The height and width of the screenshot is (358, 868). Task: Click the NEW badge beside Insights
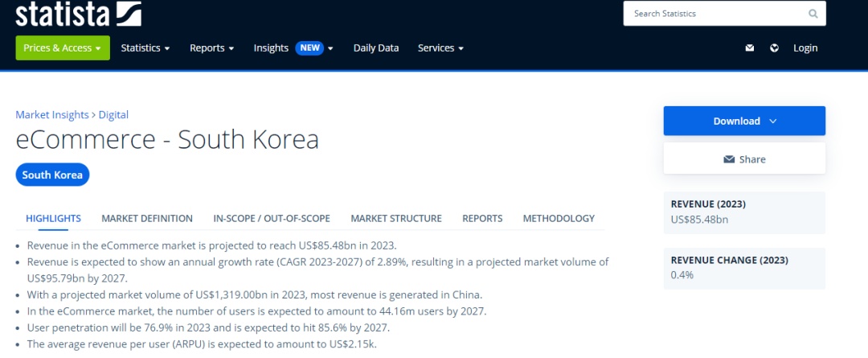tap(309, 48)
